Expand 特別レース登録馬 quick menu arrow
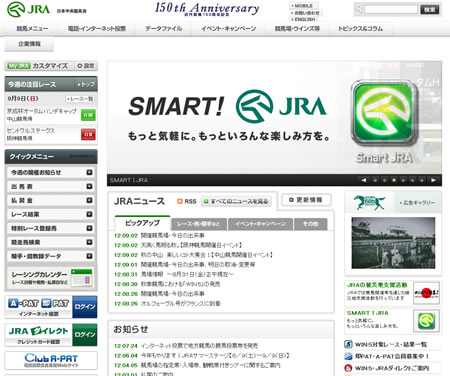 [89, 228]
